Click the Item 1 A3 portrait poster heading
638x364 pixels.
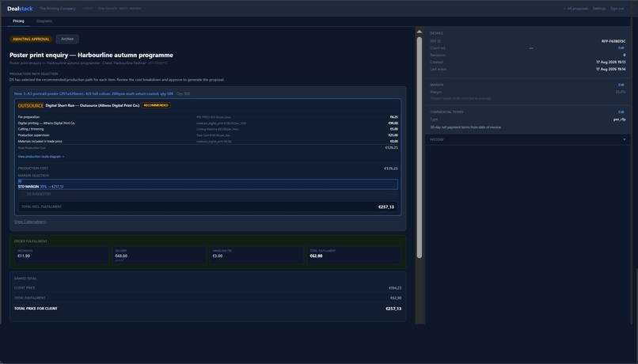coord(93,93)
